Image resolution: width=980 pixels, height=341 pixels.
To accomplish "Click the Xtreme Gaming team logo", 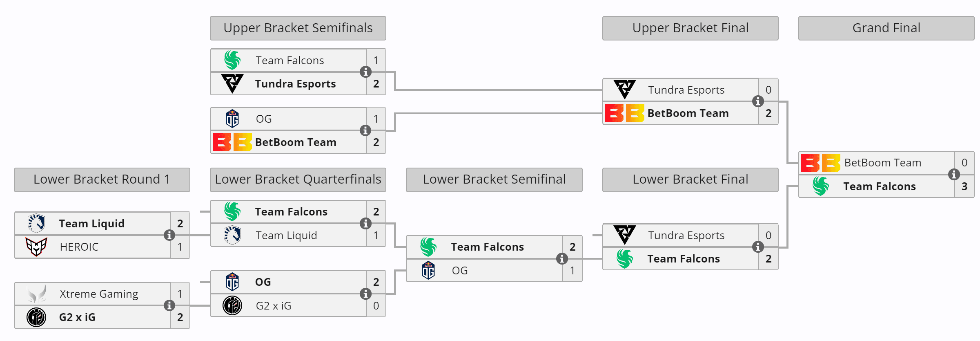I will pos(36,294).
